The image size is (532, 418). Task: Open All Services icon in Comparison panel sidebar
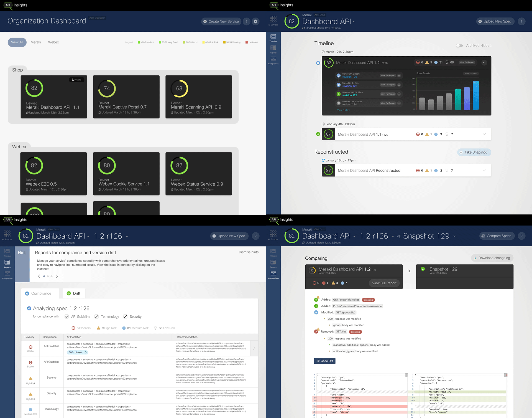pyautogui.click(x=273, y=235)
